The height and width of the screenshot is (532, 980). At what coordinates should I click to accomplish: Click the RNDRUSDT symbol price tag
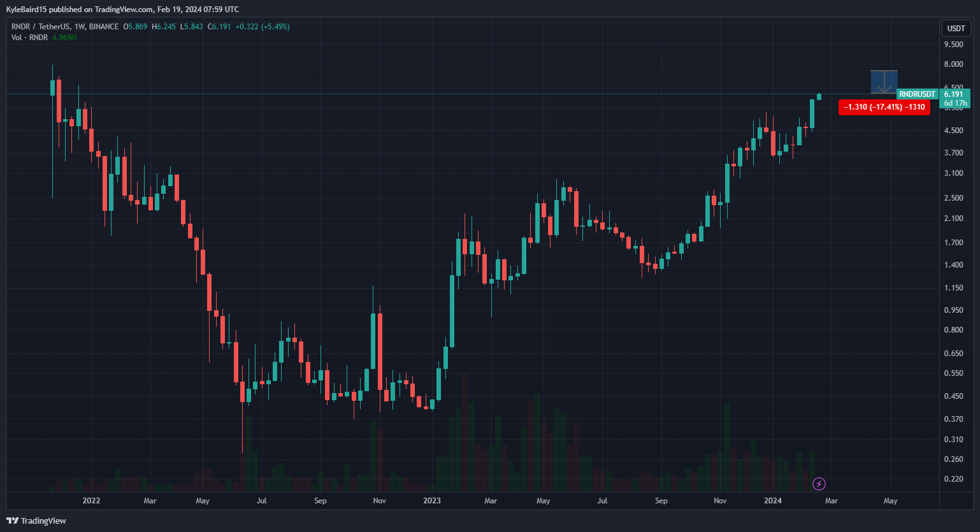coord(917,94)
